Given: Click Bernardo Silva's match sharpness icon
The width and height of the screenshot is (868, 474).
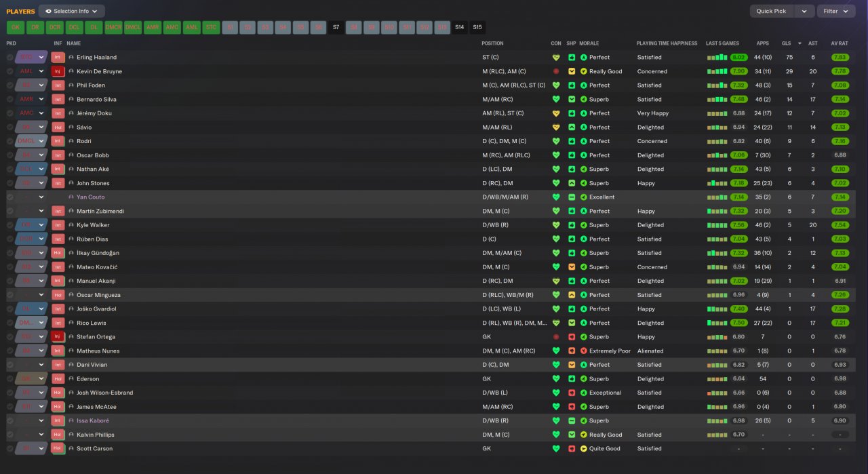Looking at the screenshot, I should pyautogui.click(x=572, y=99).
